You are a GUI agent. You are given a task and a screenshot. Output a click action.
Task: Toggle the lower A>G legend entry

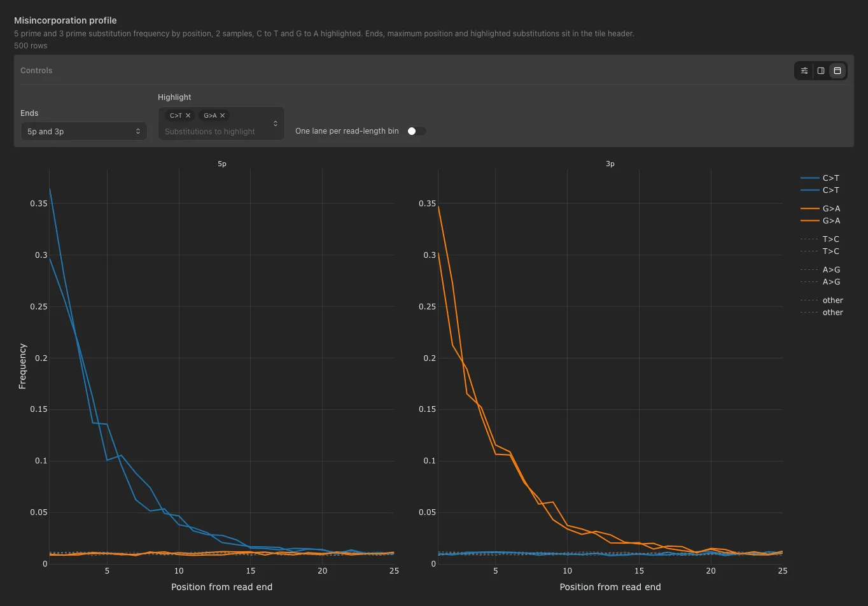pos(820,282)
